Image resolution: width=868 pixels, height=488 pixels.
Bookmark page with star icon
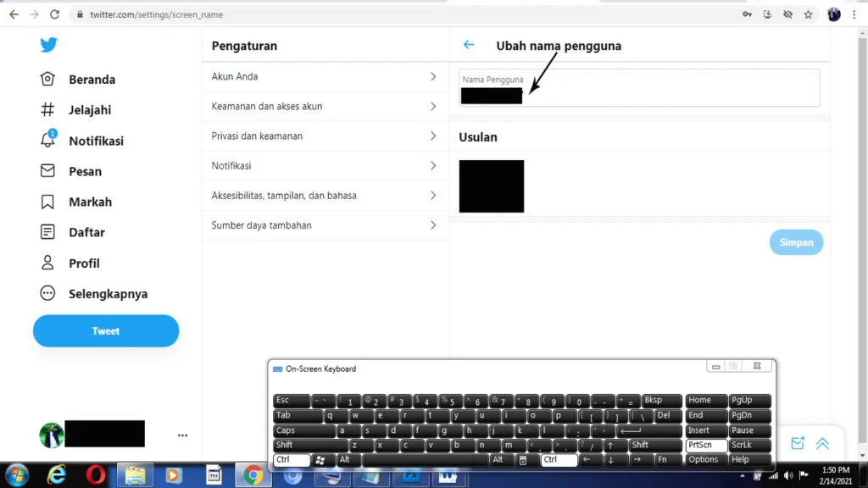click(x=808, y=14)
